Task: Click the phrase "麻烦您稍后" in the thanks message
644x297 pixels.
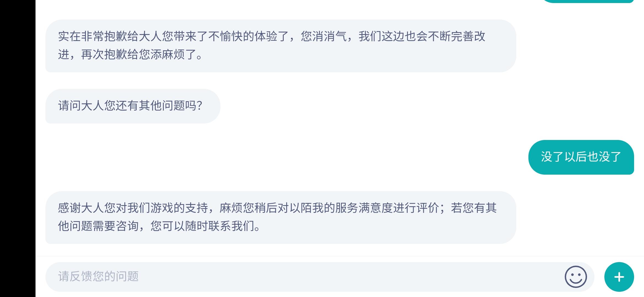Action: [248, 208]
